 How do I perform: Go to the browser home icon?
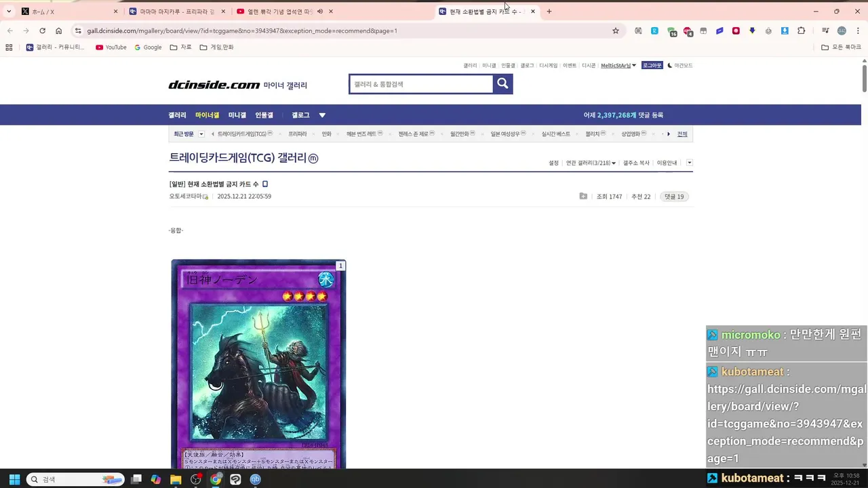coord(59,30)
